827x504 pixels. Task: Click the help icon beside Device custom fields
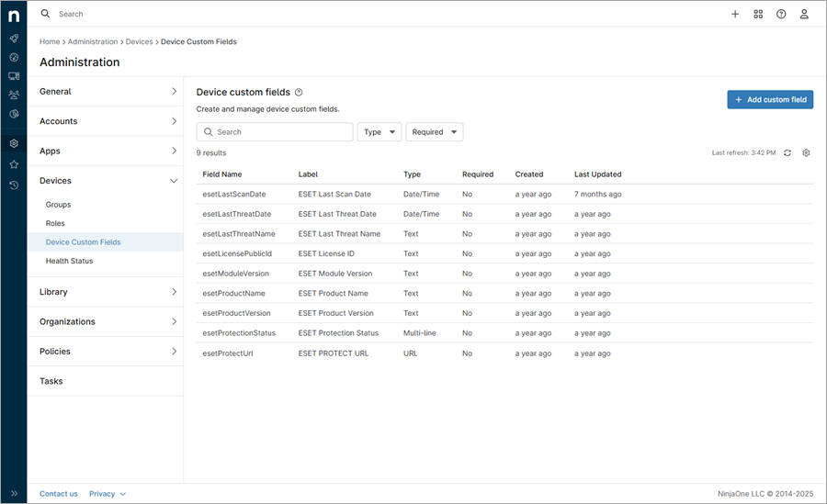(299, 93)
